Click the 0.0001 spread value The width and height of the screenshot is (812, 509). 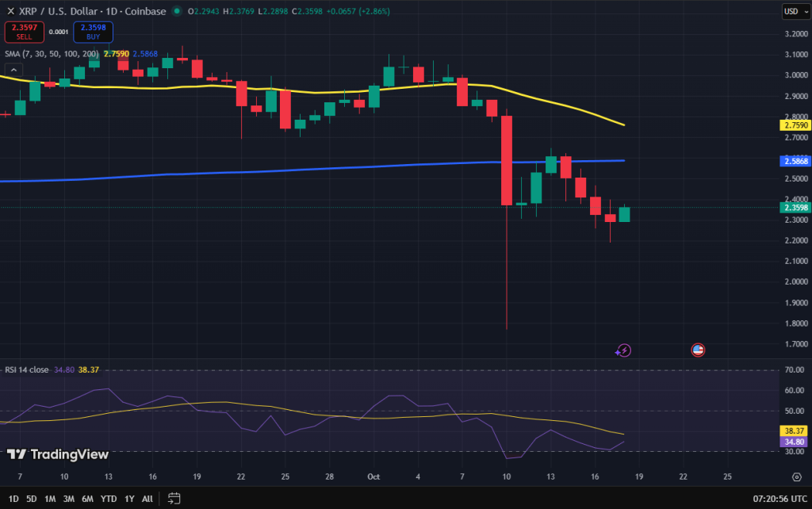pyautogui.click(x=59, y=32)
